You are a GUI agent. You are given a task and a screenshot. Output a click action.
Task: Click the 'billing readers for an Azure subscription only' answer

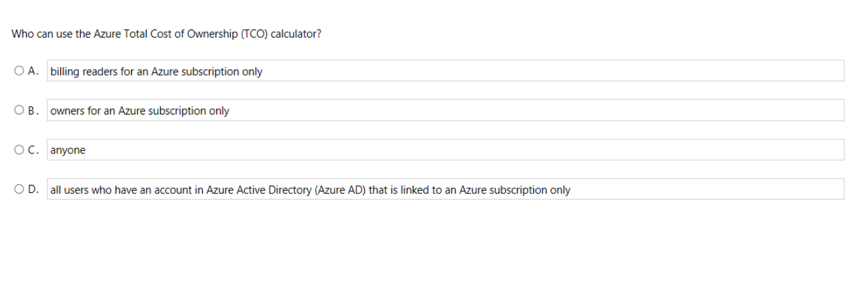(x=446, y=71)
